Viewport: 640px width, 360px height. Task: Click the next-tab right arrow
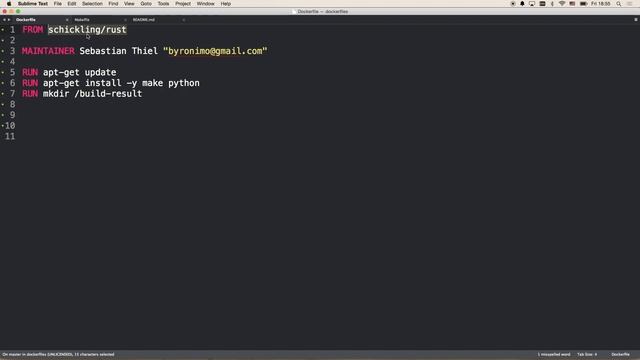click(x=9, y=20)
